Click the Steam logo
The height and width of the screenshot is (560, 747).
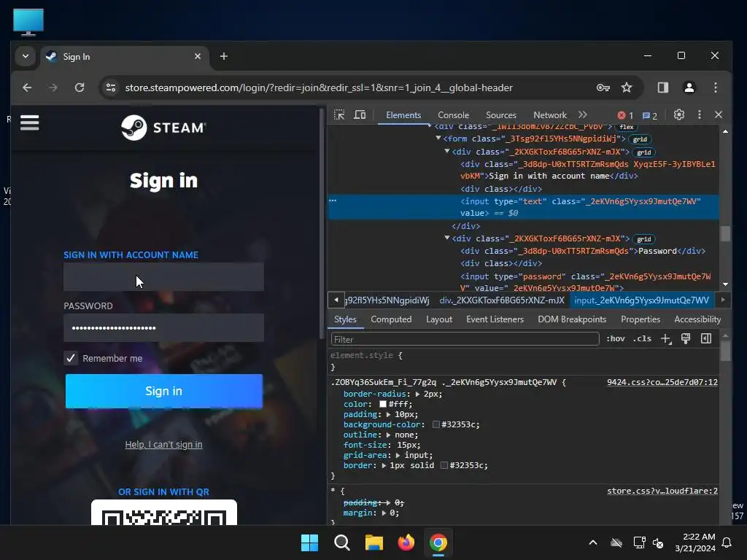(163, 128)
